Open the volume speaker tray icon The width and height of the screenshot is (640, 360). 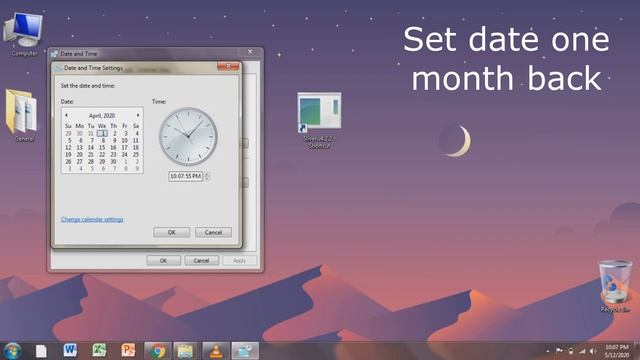[x=593, y=351]
